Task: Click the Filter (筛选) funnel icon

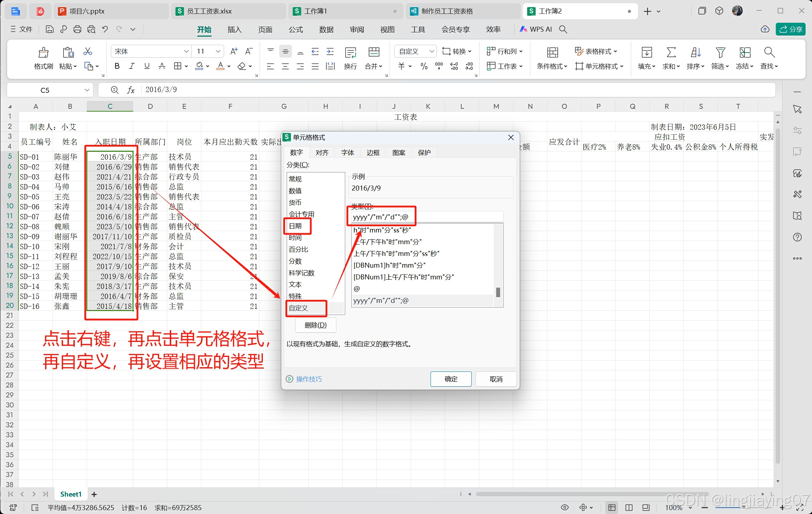Action: point(720,53)
